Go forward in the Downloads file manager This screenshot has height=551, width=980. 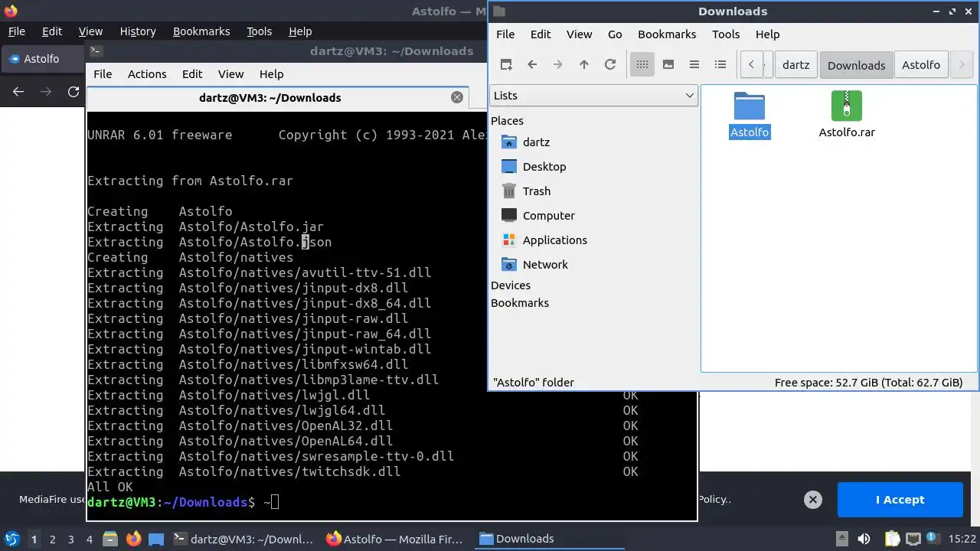[558, 64]
